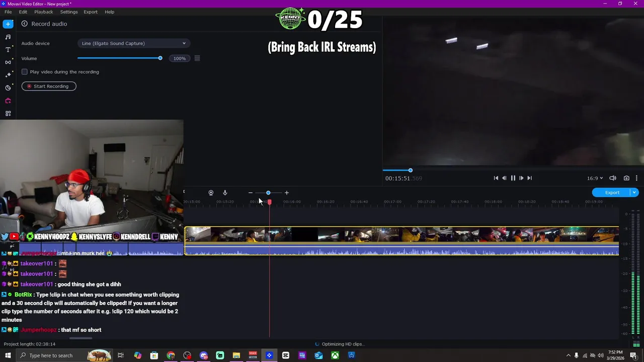Click the recording Volume slider handle
This screenshot has height=362, width=644.
point(160,58)
